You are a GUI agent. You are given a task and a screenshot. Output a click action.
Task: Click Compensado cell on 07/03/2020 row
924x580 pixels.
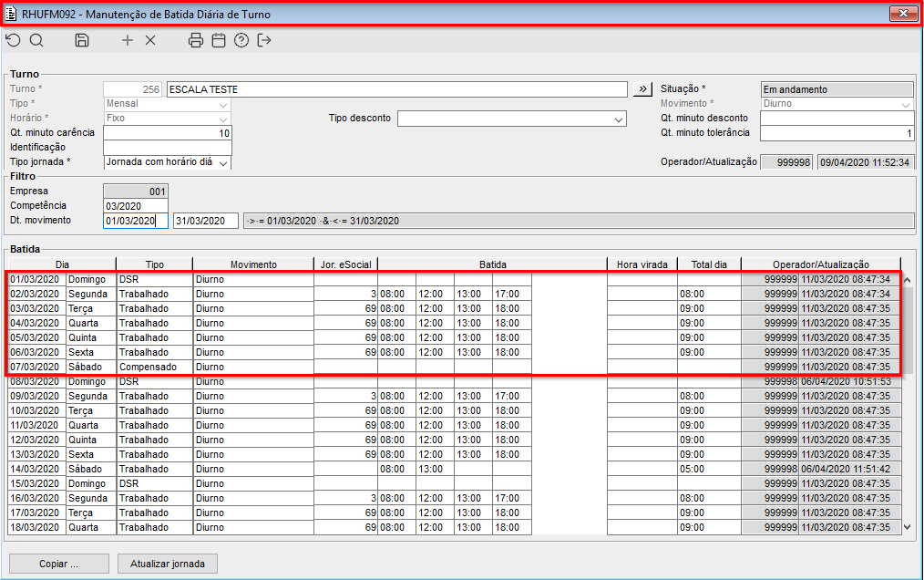154,367
